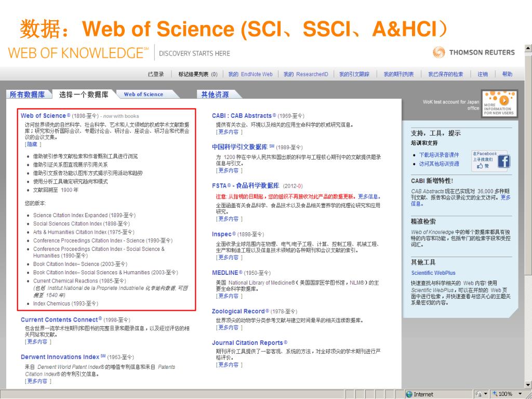Expand 更多内容 under MEDLINE
The height and width of the screenshot is (399, 532).
tap(229, 296)
